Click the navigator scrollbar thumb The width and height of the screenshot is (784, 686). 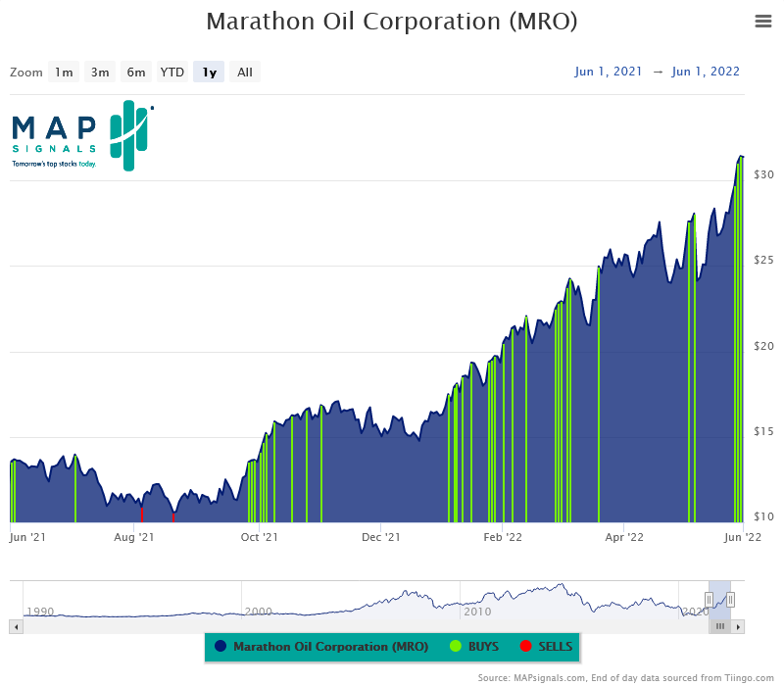(x=720, y=626)
